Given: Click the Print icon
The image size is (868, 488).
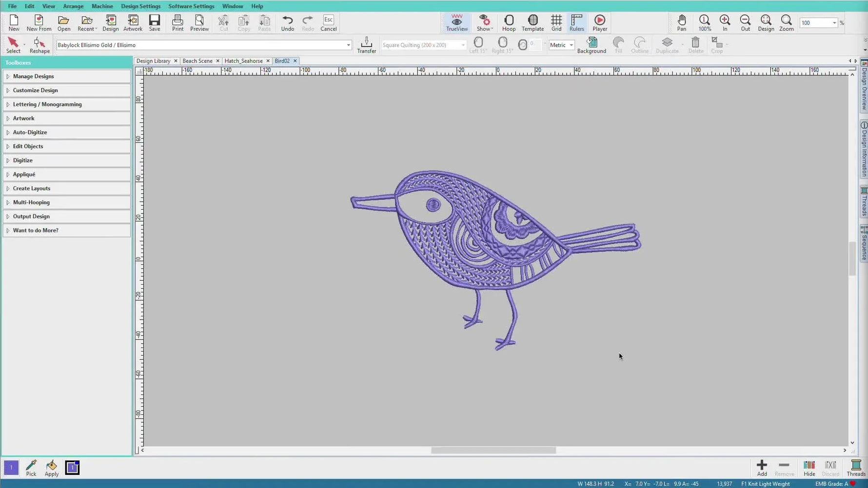Looking at the screenshot, I should pos(178,23).
